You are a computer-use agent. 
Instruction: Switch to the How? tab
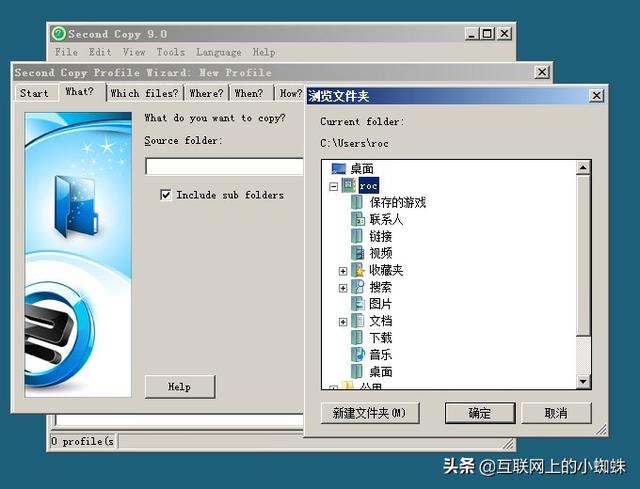click(290, 93)
